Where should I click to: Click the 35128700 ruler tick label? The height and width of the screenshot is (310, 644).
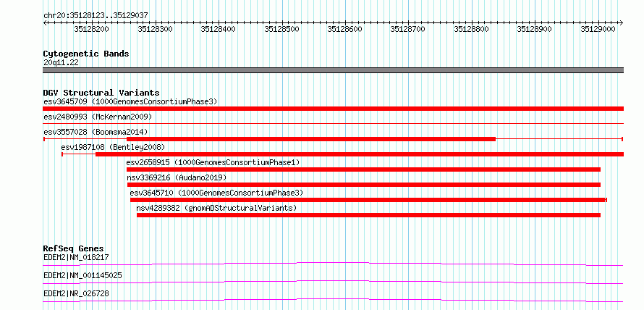pos(408,29)
